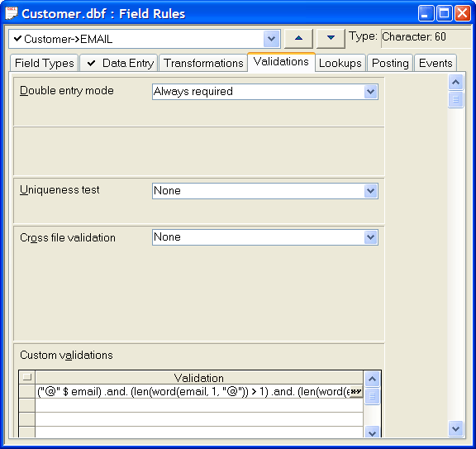The image size is (476, 449).
Task: Open the Transformations tab
Action: [x=203, y=63]
